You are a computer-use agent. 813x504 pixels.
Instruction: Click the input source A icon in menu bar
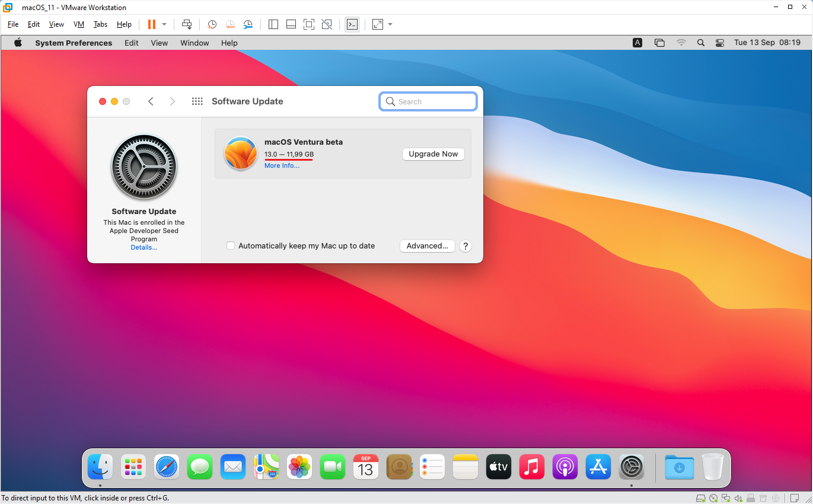tap(637, 43)
